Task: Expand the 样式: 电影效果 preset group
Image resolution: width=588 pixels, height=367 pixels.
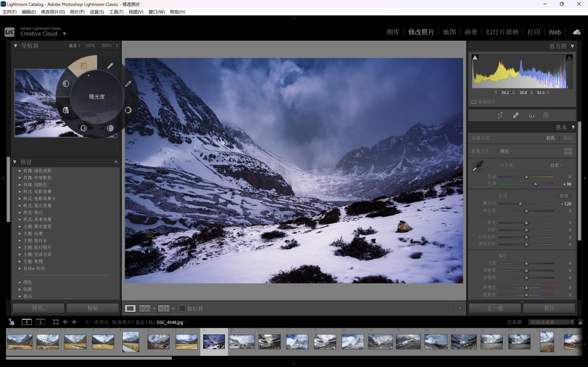Action: pyautogui.click(x=20, y=192)
